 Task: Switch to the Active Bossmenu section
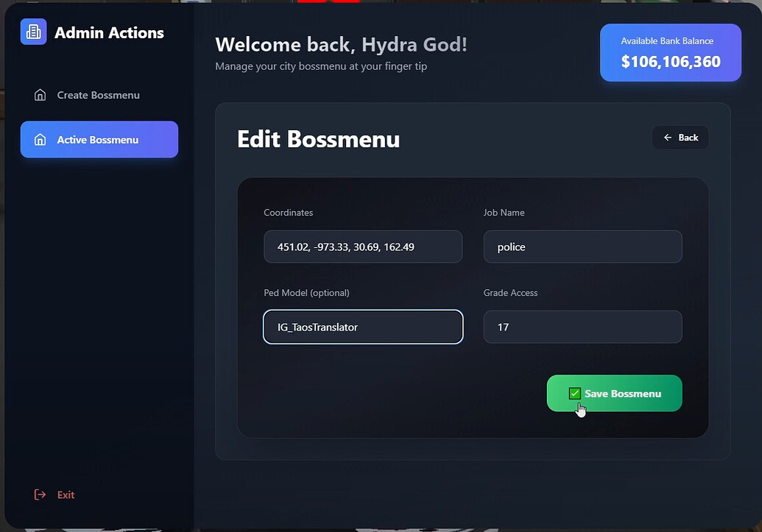pyautogui.click(x=99, y=139)
